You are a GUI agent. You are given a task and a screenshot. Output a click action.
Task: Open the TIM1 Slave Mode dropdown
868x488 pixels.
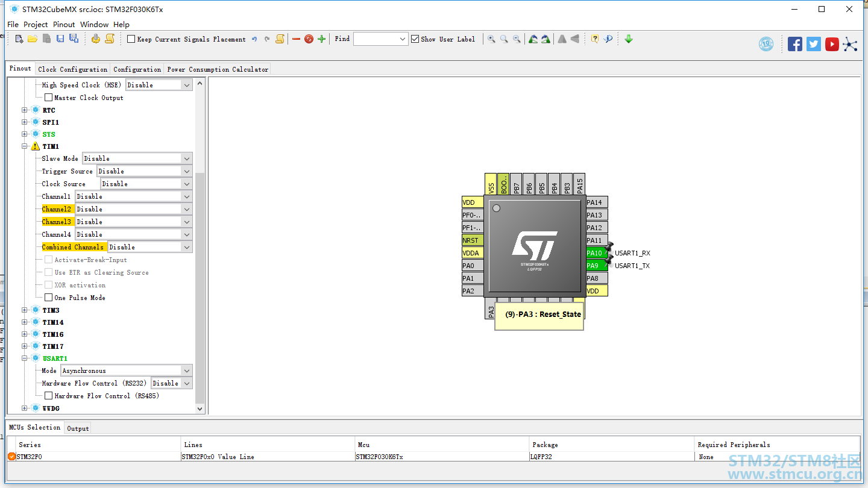pyautogui.click(x=137, y=158)
